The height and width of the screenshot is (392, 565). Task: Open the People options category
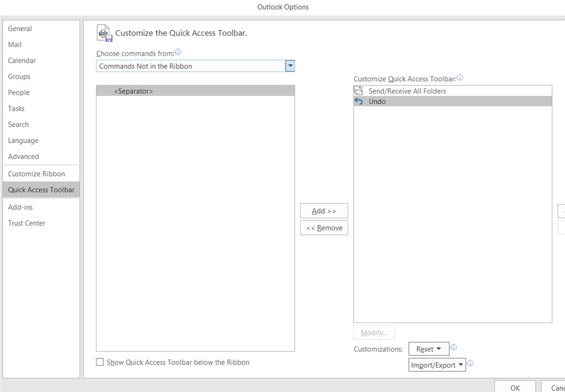[x=41, y=93]
